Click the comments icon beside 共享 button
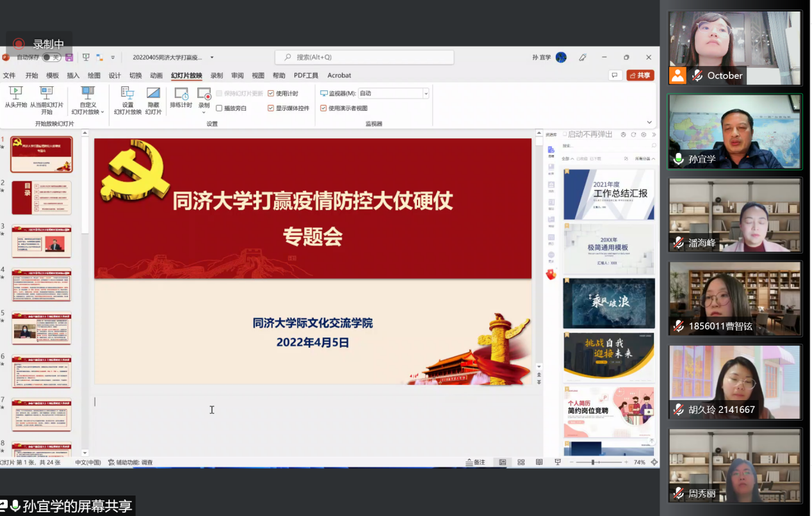The height and width of the screenshot is (516, 812). click(x=615, y=75)
